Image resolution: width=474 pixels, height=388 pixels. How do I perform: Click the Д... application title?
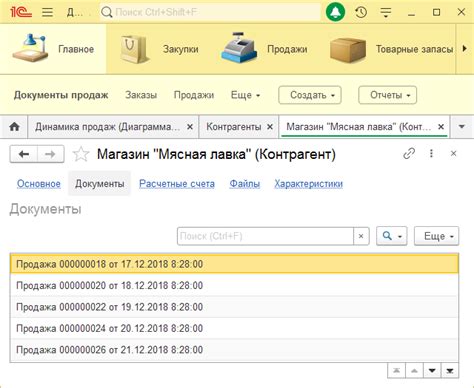click(75, 12)
